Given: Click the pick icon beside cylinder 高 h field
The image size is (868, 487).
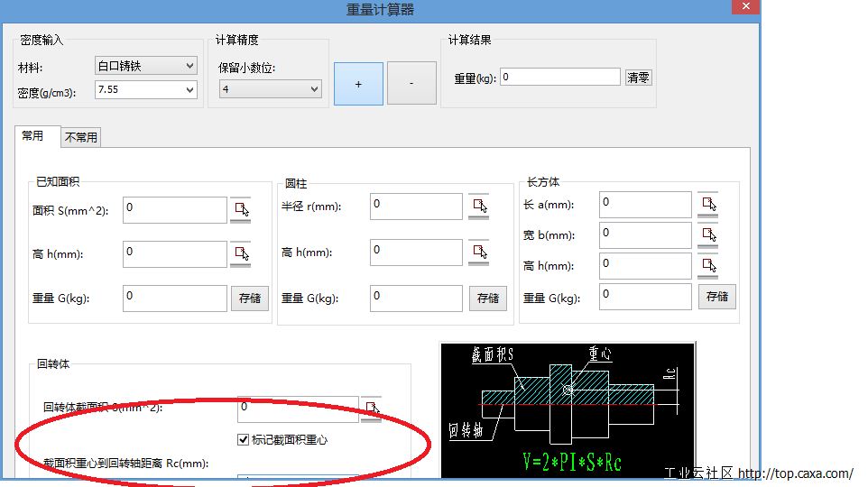Looking at the screenshot, I should pyautogui.click(x=478, y=253).
